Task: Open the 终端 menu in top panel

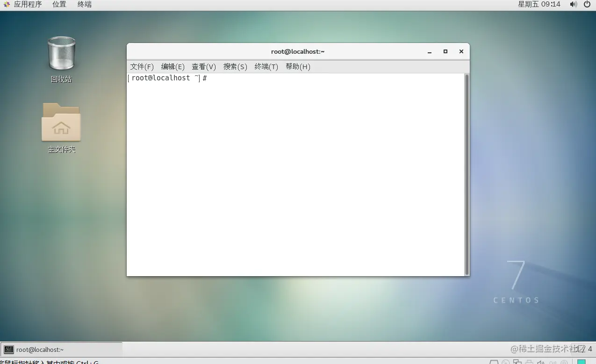Action: pos(84,5)
